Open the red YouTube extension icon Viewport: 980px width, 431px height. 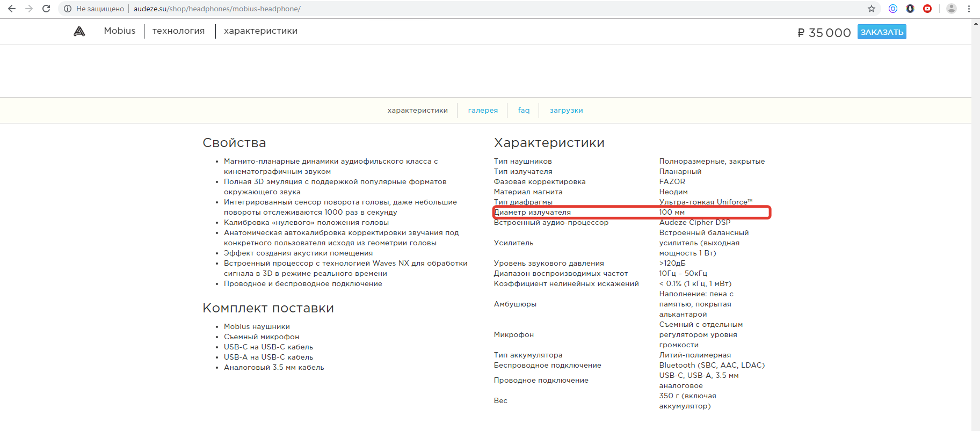click(927, 9)
